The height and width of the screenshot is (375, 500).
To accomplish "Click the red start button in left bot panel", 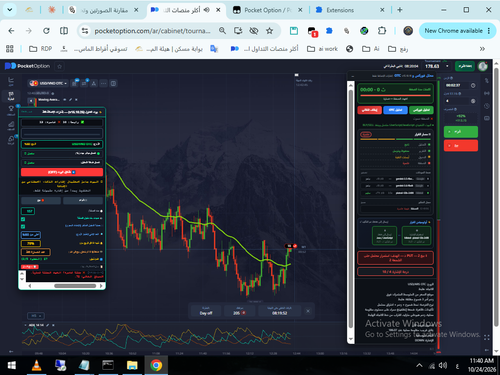I will pyautogui.click(x=62, y=172).
